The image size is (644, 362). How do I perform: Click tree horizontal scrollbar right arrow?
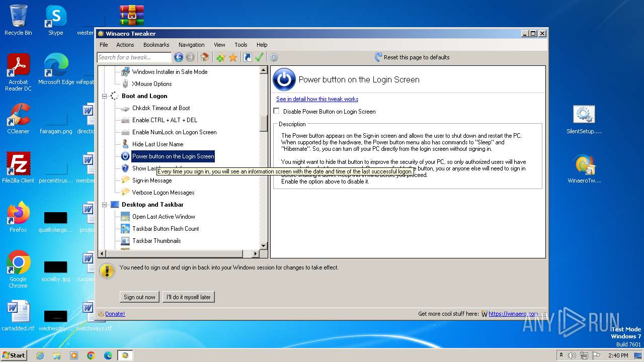point(256,254)
